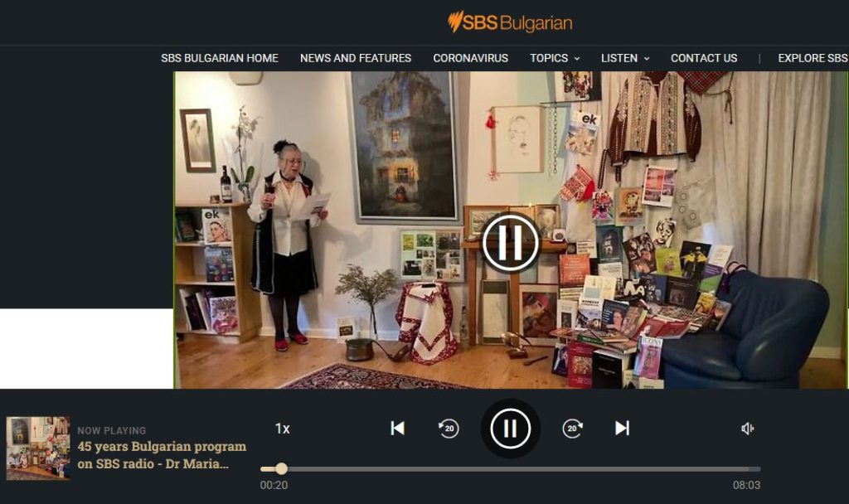Mute the audio with the volume icon
This screenshot has width=849, height=504.
point(747,429)
